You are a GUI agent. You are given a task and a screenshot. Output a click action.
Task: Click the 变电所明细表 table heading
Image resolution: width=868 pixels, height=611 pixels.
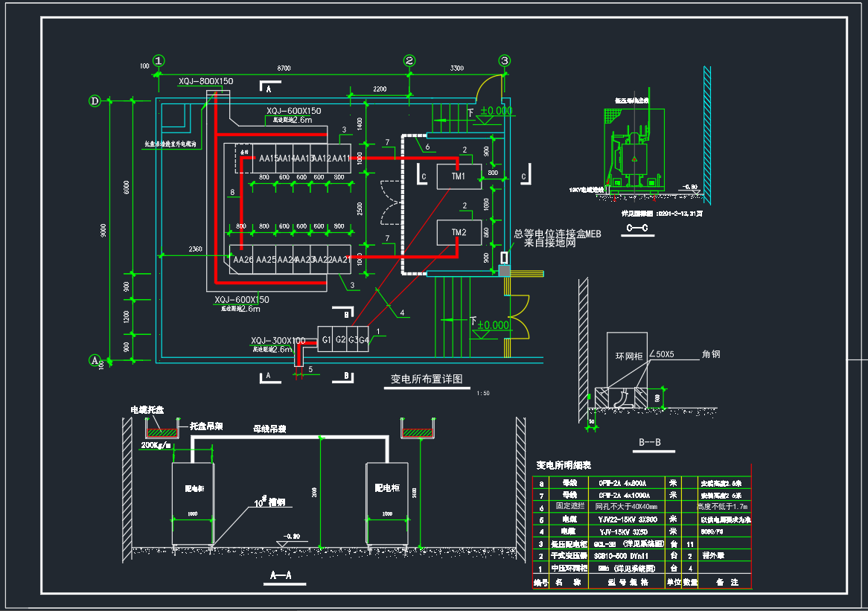point(564,465)
